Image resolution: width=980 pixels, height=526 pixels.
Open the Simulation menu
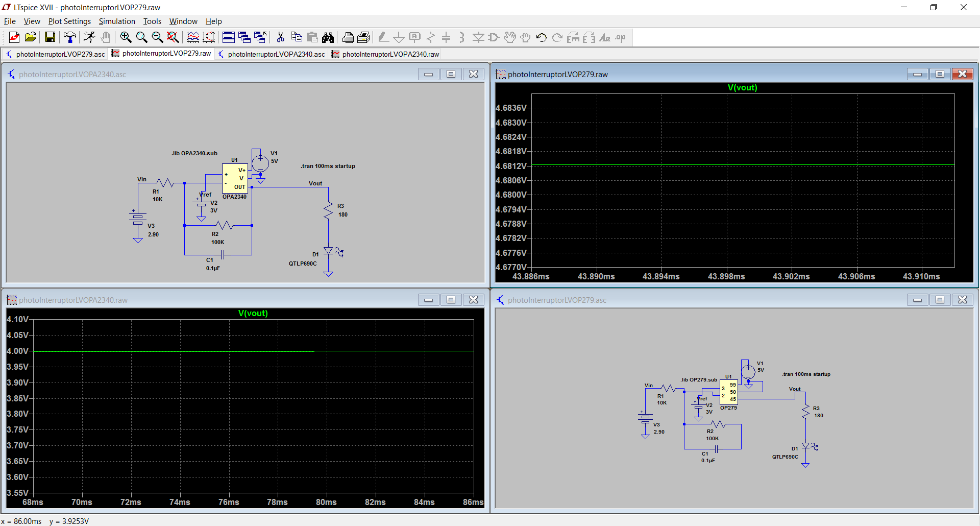point(117,21)
